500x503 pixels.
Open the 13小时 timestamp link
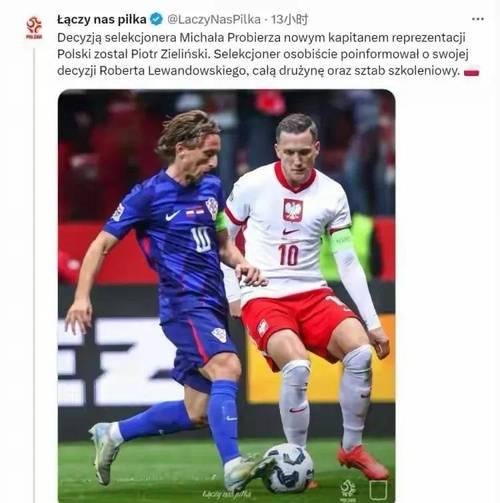[289, 20]
